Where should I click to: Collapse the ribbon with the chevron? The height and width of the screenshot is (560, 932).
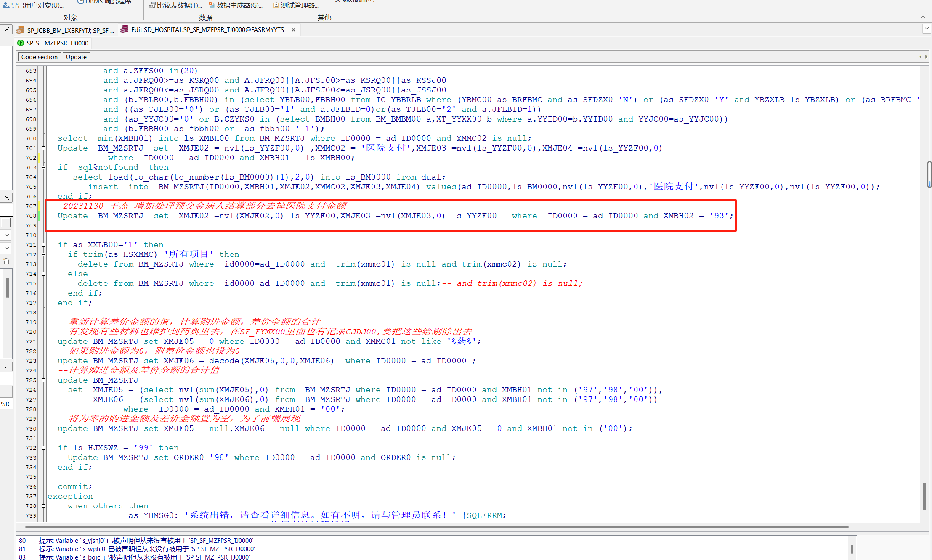click(x=923, y=17)
